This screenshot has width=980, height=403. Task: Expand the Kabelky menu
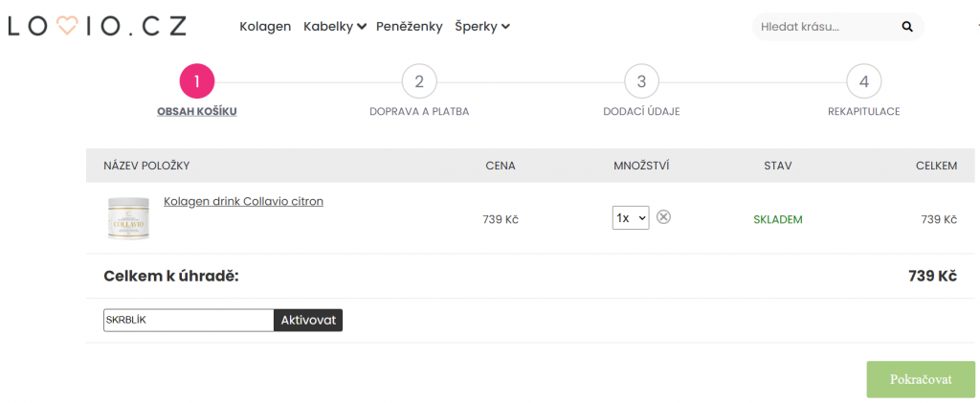coord(334,27)
